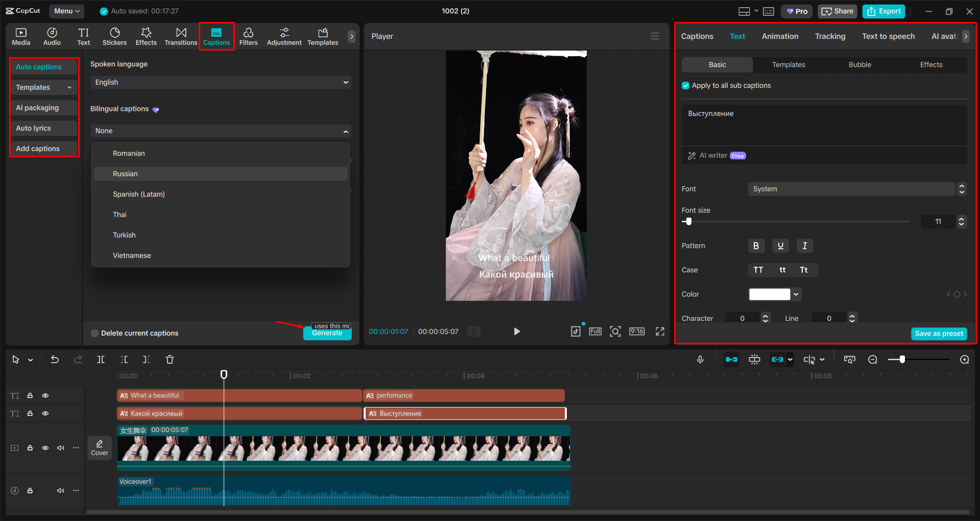Open the caption color swatch

point(770,294)
